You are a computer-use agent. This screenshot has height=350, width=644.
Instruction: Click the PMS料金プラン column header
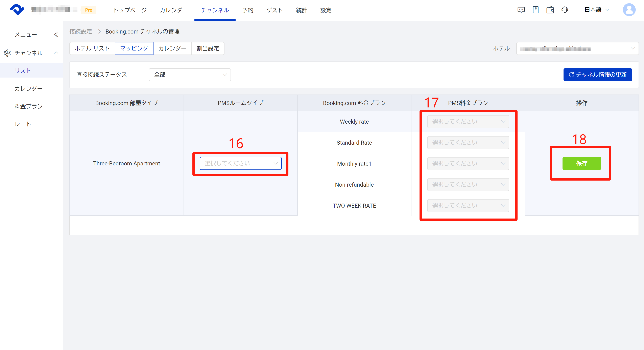coord(468,103)
